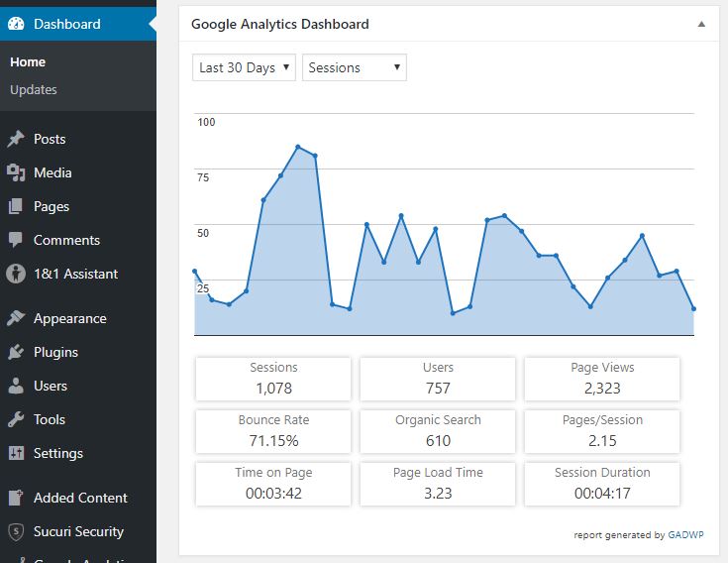Open the Users menu in sidebar
728x563 pixels.
78,386
